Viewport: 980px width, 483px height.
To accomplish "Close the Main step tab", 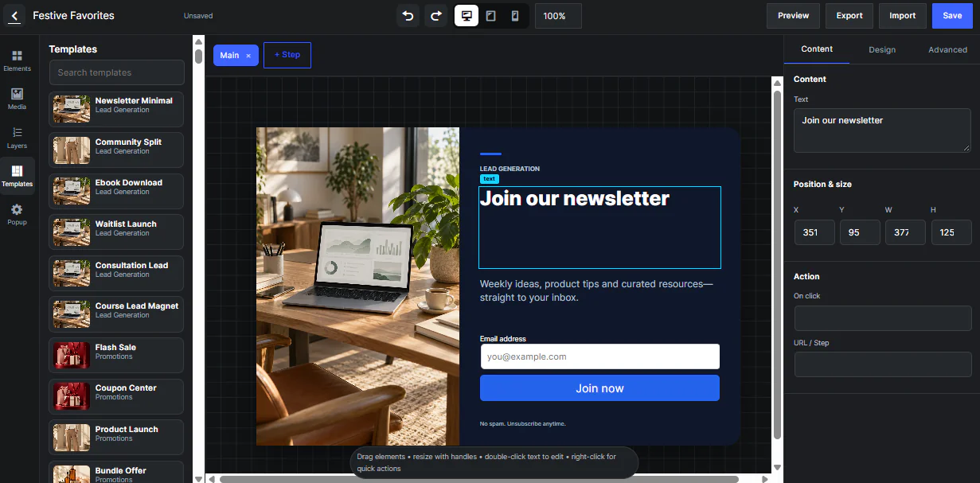I will [248, 56].
